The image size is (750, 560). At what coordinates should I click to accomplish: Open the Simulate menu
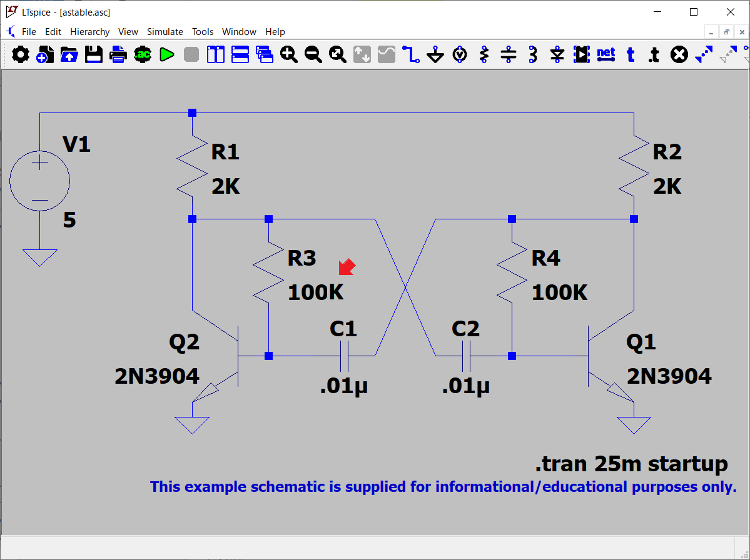point(165,32)
